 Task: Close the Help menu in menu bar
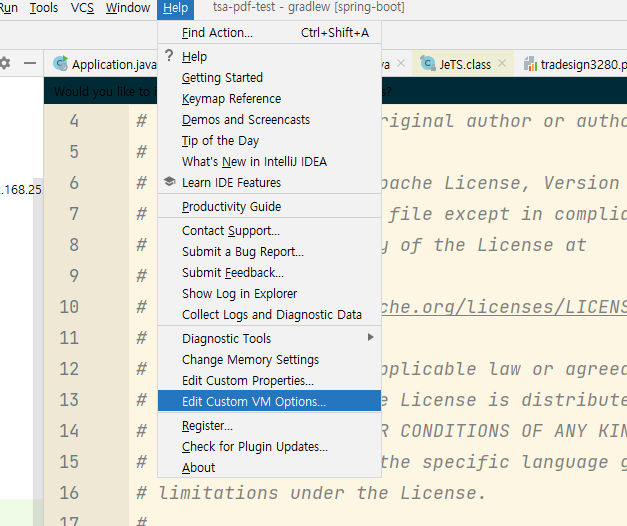coord(175,8)
